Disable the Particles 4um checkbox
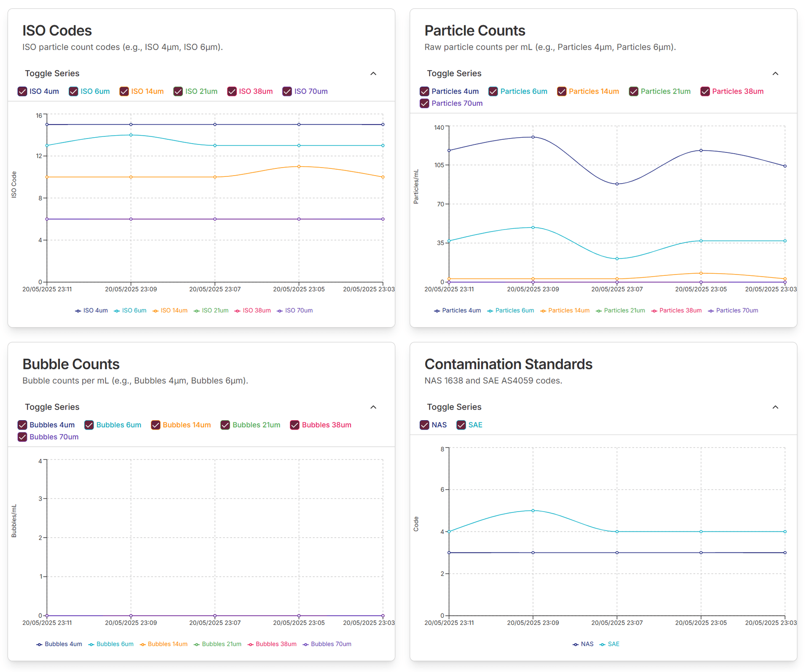Viewport: 809px width, 672px height. coord(424,91)
